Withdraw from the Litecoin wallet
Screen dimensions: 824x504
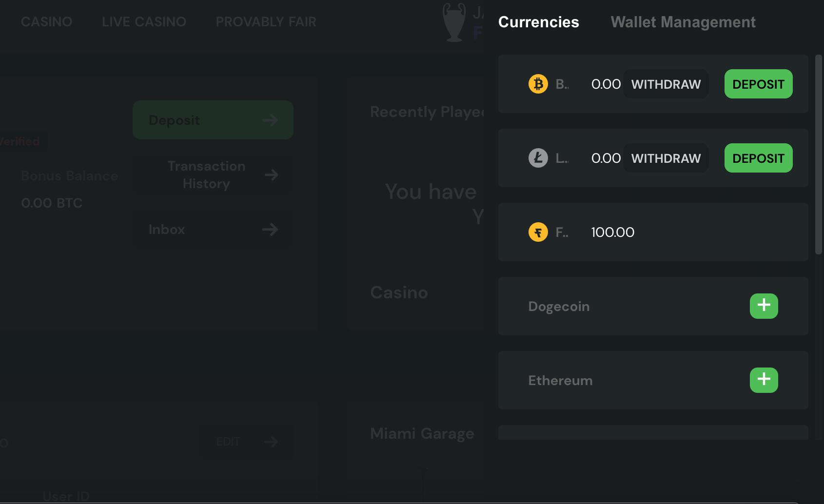tap(666, 158)
